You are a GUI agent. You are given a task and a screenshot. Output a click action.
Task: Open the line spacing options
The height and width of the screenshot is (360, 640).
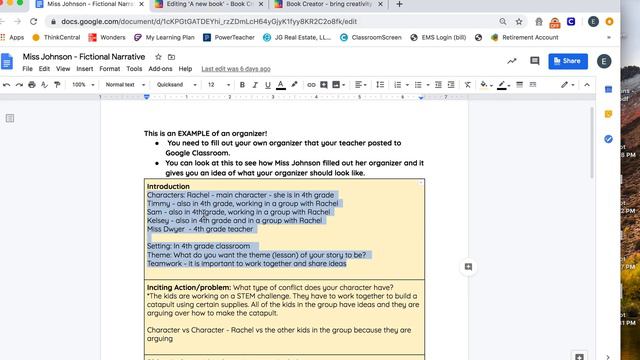(380, 85)
